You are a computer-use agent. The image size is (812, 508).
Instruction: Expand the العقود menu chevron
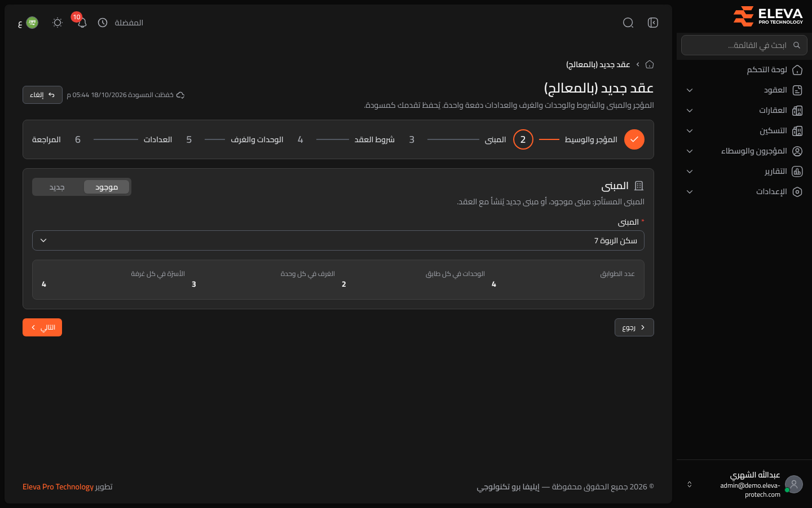pos(690,90)
